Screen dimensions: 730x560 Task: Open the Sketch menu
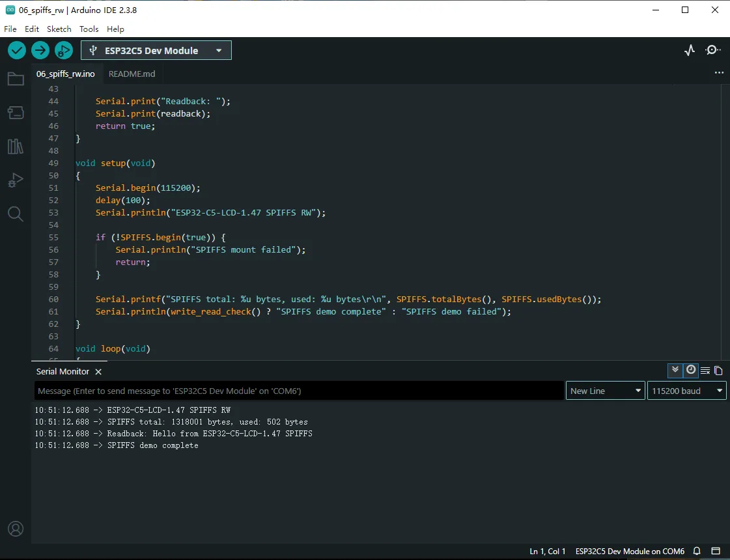click(59, 29)
